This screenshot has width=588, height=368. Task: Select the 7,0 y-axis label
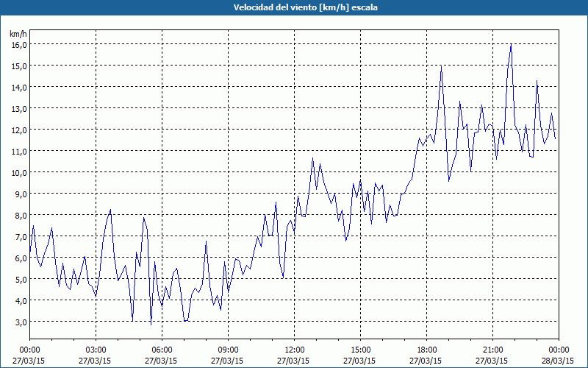(21, 236)
